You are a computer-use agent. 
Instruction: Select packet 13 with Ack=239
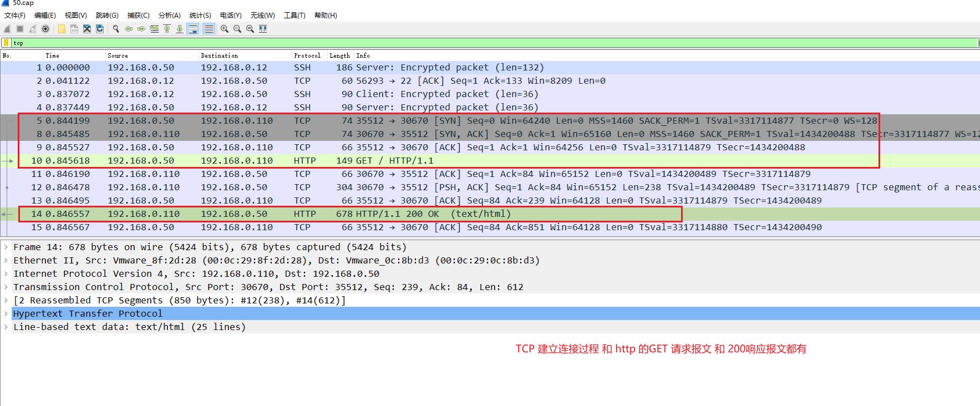[490, 200]
